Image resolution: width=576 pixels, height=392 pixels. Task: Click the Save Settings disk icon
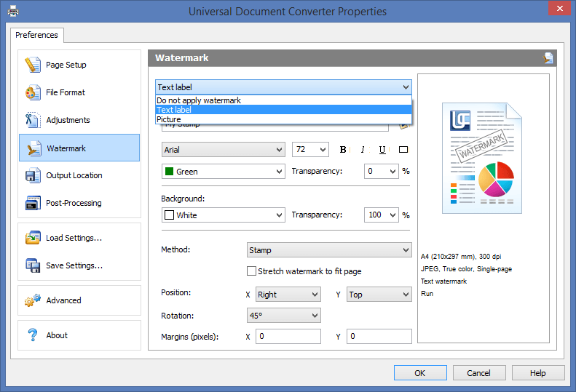point(33,265)
